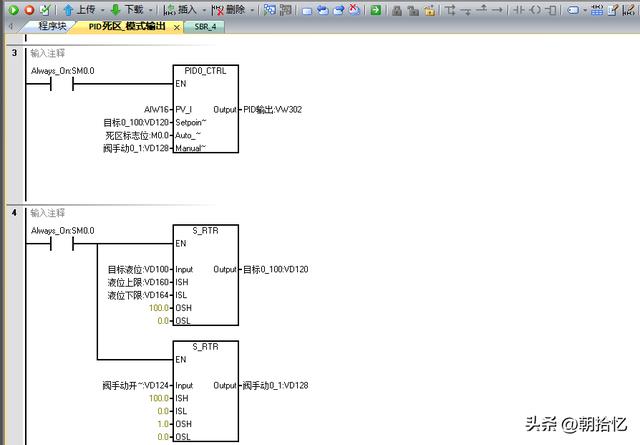
Task: Click the symbol table grid icon
Action: 597,9
